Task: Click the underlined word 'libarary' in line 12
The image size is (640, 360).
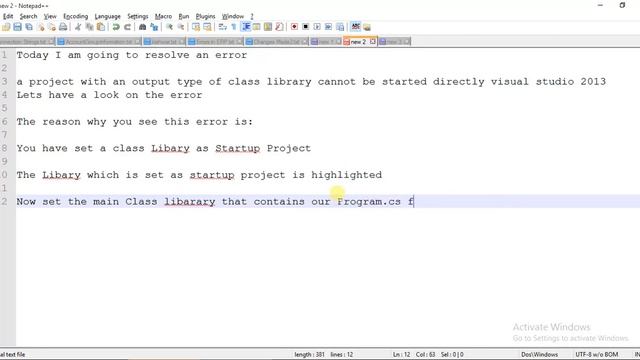Action: point(189,202)
